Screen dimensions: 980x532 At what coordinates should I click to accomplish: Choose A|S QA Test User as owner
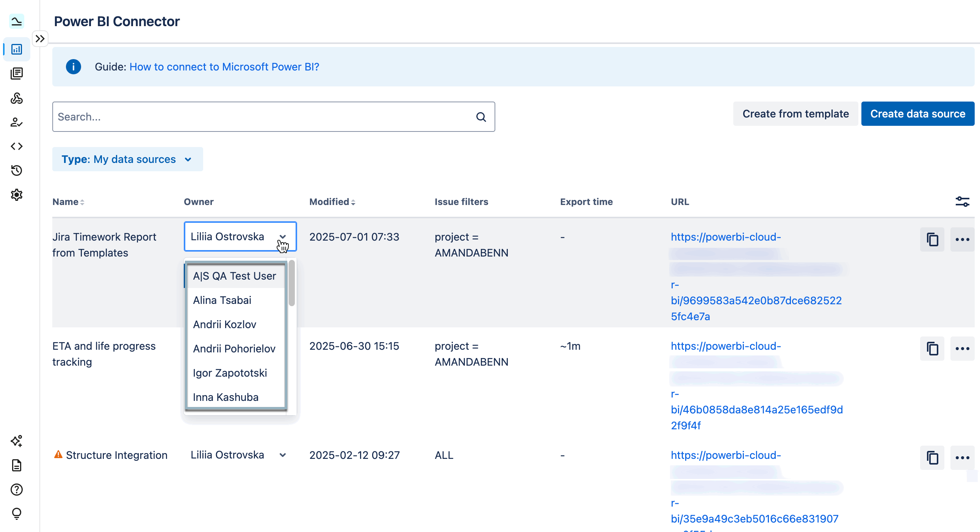coord(234,276)
